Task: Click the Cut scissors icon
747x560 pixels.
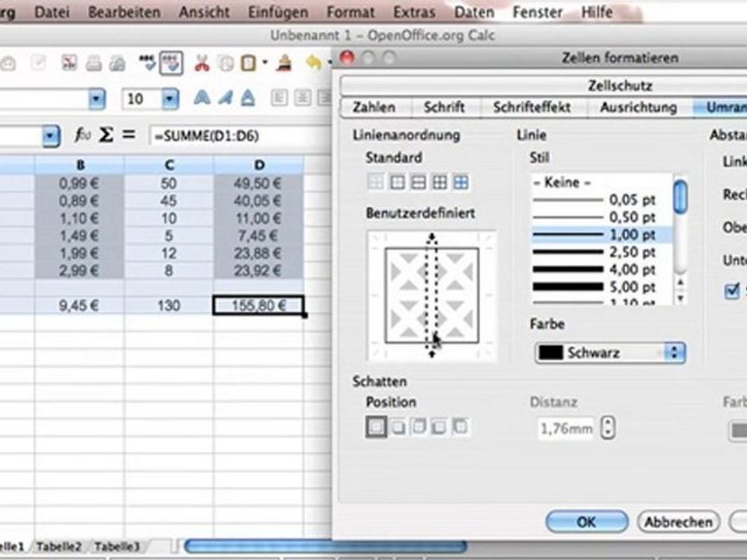Action: point(202,63)
